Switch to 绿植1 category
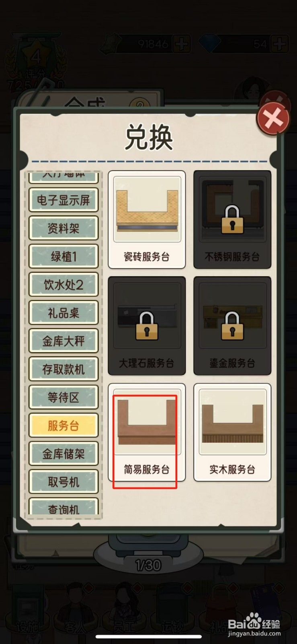Viewport: 297px width, 644px height. (63, 256)
